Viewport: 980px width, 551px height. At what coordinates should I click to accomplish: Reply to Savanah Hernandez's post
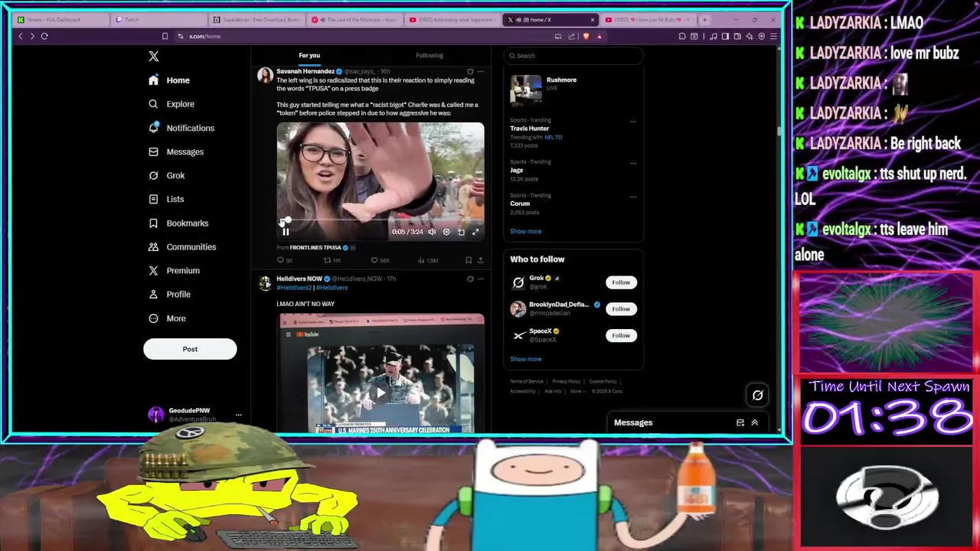tap(284, 260)
